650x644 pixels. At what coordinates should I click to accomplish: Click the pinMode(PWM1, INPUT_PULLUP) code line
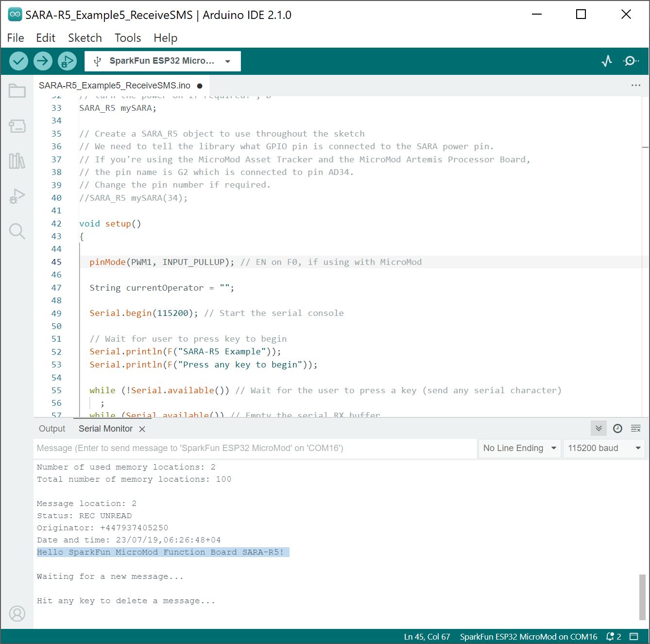click(256, 262)
